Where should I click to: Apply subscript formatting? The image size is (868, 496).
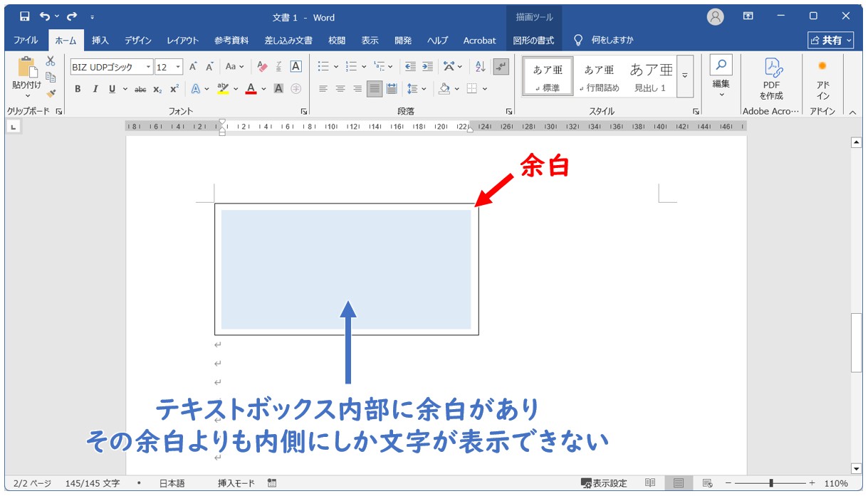point(157,89)
